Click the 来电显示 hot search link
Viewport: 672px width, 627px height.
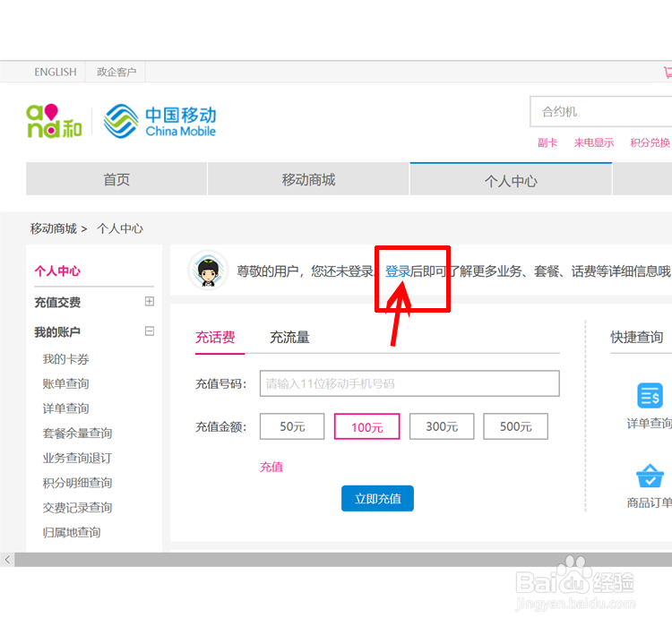click(593, 142)
